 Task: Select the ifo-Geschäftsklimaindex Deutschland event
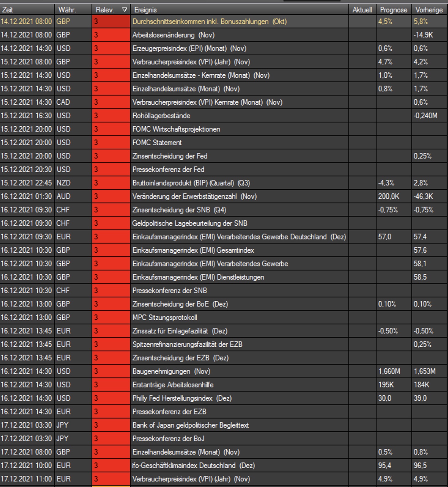pyautogui.click(x=193, y=466)
